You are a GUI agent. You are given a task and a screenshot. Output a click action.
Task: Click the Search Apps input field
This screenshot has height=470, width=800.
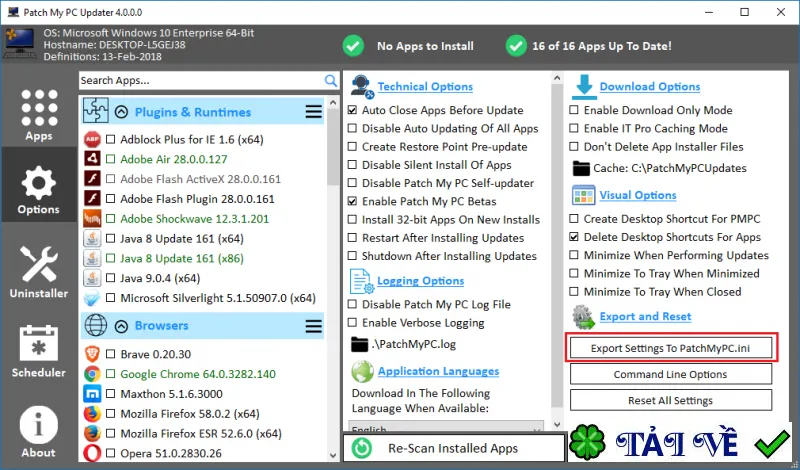(x=202, y=81)
